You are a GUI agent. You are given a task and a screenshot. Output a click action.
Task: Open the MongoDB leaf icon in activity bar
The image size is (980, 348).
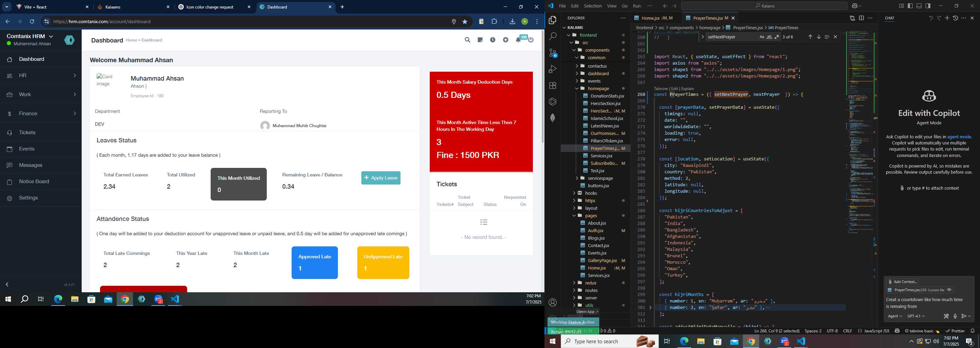553,118
